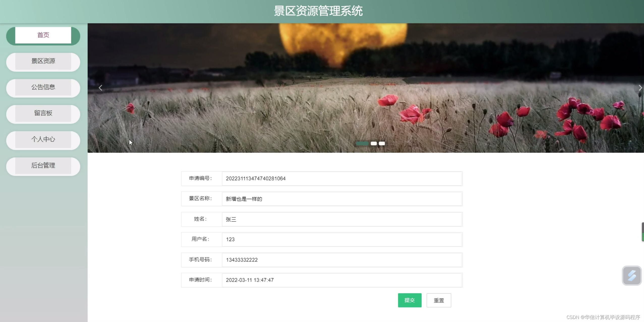Click the 手机号码 input box
This screenshot has width=644, height=322.
pyautogui.click(x=342, y=260)
